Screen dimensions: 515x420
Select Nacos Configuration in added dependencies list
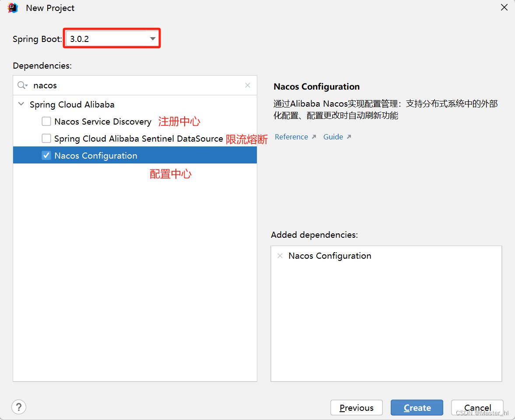click(330, 256)
